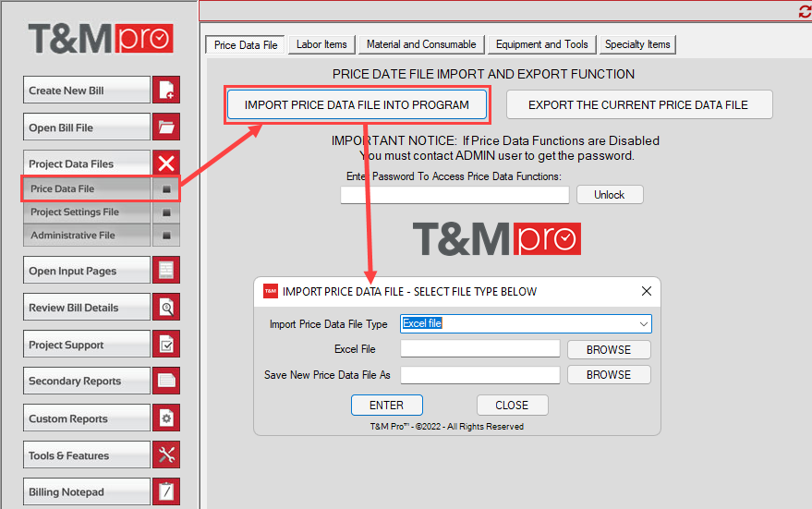Screen dimensions: 812x509
Task: Click the Open Input Pages sidebar button
Action: click(x=87, y=270)
